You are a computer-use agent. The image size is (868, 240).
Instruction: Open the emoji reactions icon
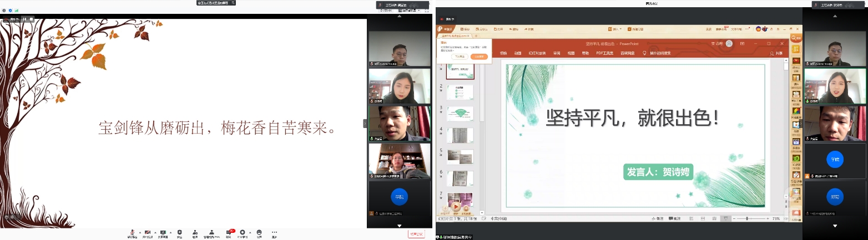(x=259, y=233)
